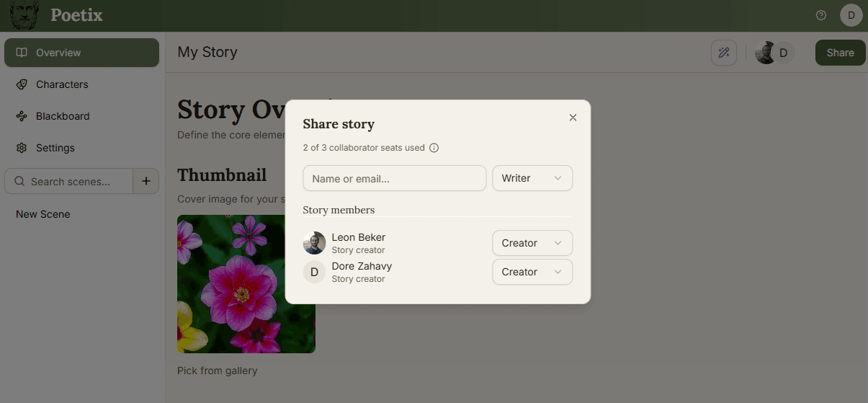Click the Leon Beker name text
Image resolution: width=868 pixels, height=403 pixels.
359,237
